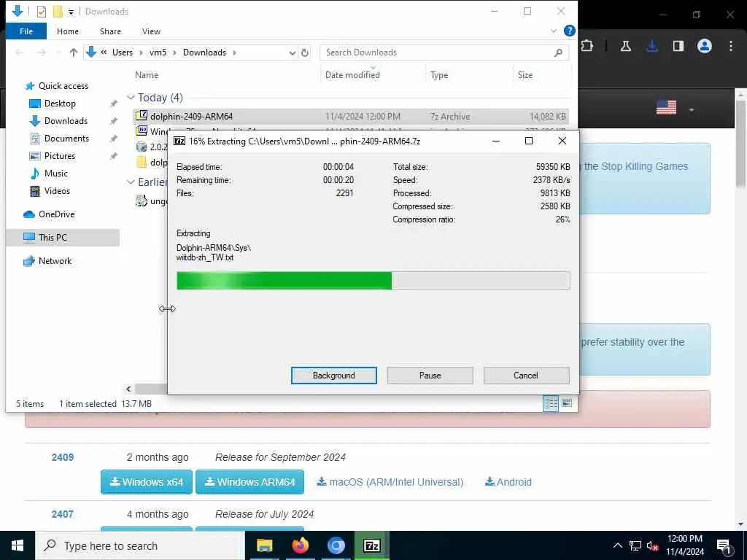Expand the Explorer ribbon chevron

pos(554,31)
